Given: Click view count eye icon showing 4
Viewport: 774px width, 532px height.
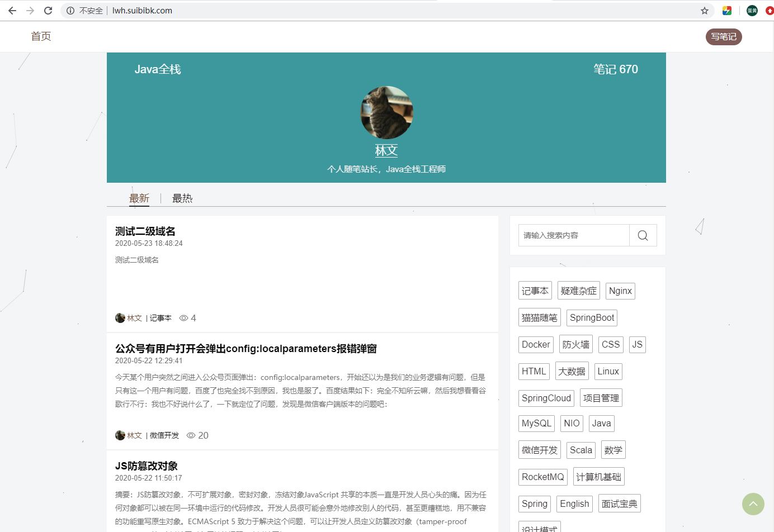Looking at the screenshot, I should point(183,318).
